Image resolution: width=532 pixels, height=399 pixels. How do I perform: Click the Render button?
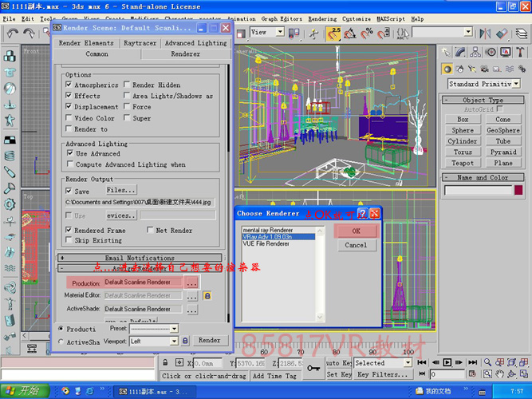point(209,340)
